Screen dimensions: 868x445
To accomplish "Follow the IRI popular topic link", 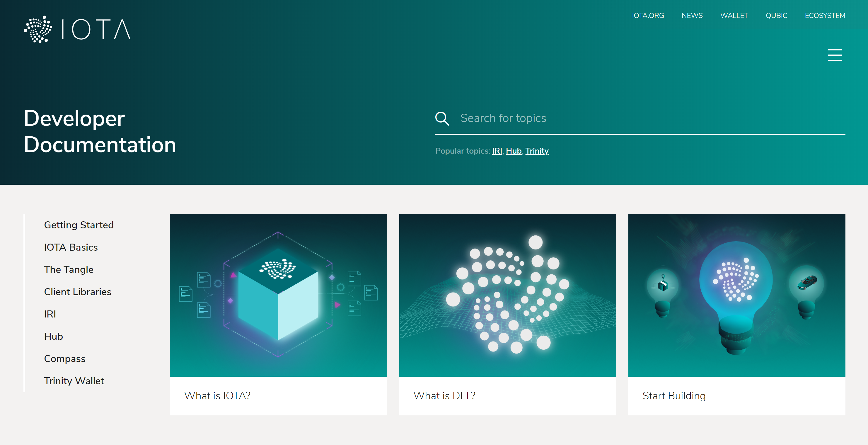I will (497, 151).
